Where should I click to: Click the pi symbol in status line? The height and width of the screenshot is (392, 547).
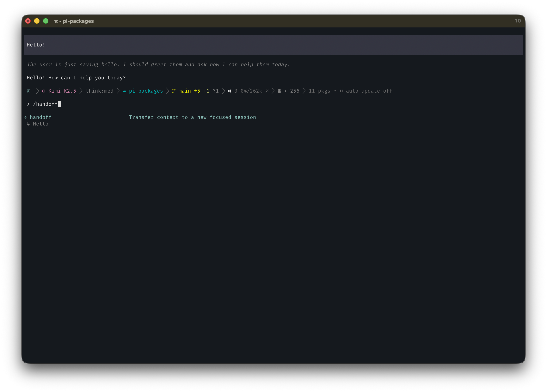pos(28,91)
